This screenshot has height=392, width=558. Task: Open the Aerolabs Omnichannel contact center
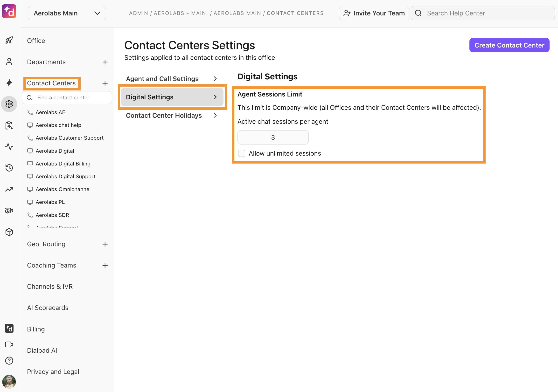point(63,189)
